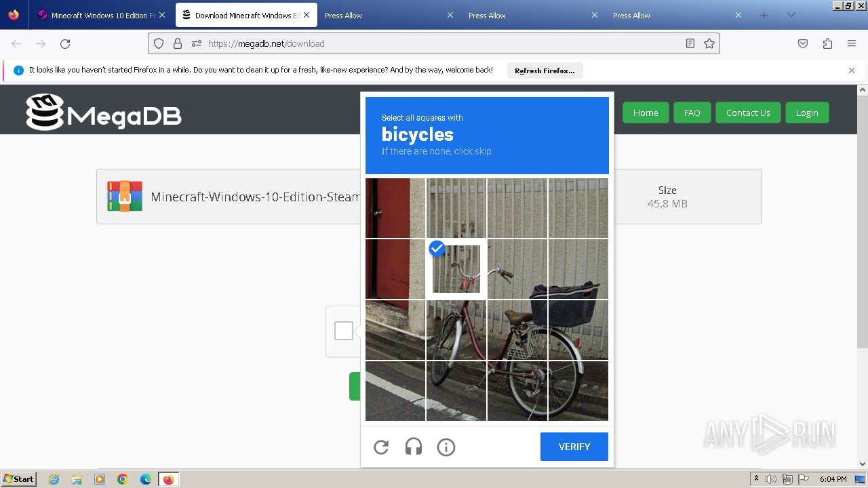The height and width of the screenshot is (488, 868).
Task: Go back to the previous page
Action: 16,43
